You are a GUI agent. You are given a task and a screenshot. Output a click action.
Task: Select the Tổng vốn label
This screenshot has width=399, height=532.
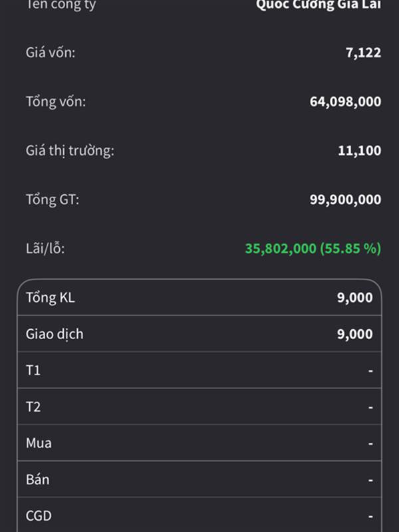tap(56, 102)
